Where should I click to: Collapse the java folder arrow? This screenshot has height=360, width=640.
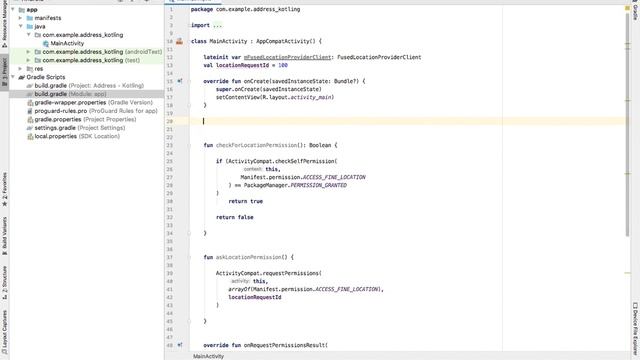tap(20, 26)
